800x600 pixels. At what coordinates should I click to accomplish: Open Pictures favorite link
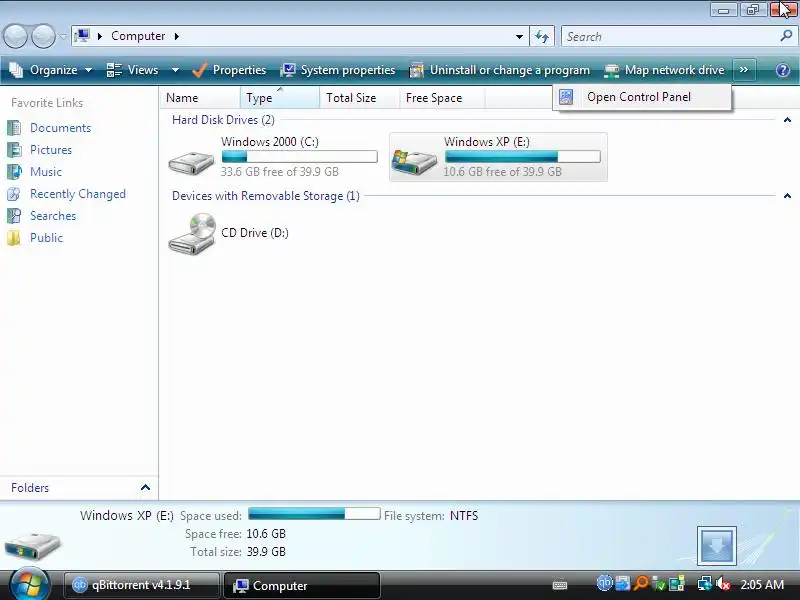(x=51, y=149)
